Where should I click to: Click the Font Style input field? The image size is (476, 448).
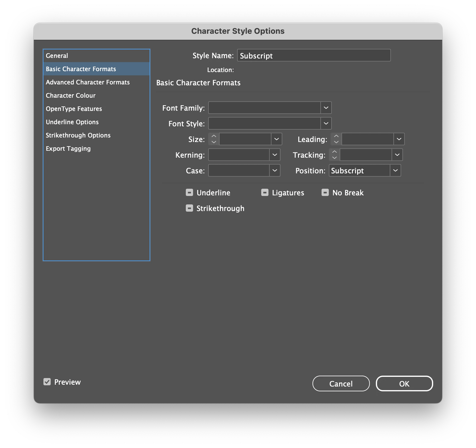coord(264,123)
